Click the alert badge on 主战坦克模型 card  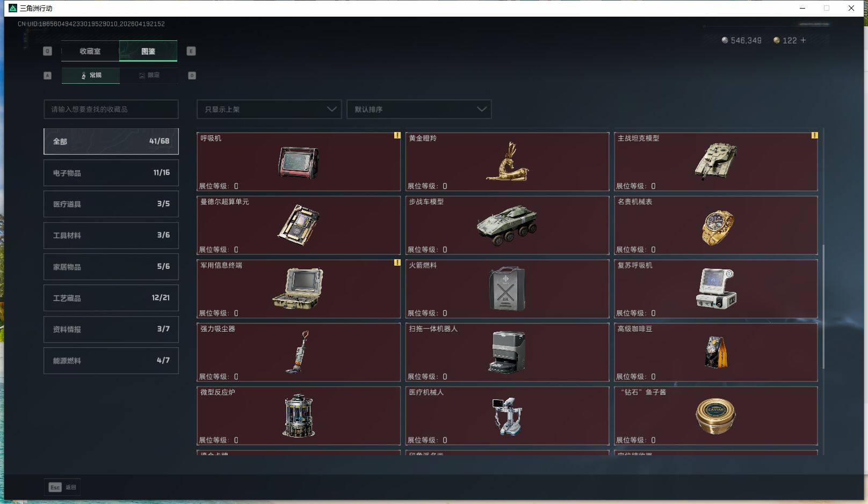pos(814,135)
